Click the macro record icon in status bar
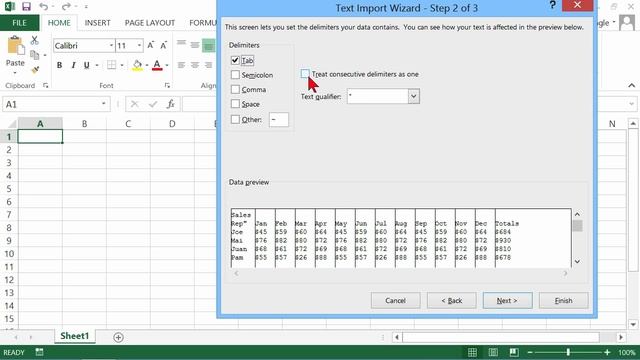Viewport: 640px width, 360px height. click(40, 352)
